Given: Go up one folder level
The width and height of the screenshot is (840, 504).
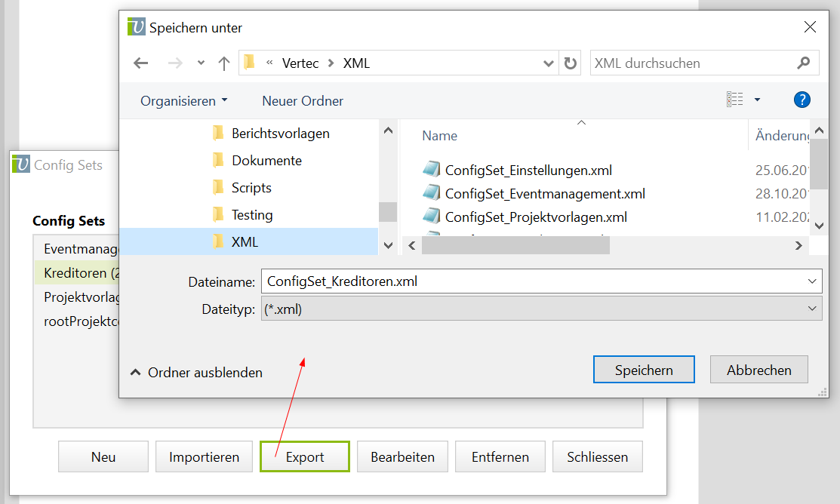Looking at the screenshot, I should pyautogui.click(x=223, y=63).
